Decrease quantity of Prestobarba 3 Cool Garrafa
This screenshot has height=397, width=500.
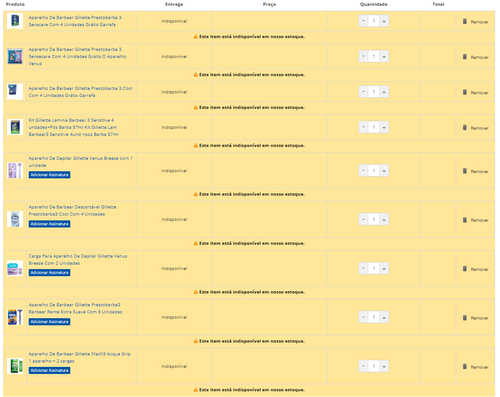point(363,92)
